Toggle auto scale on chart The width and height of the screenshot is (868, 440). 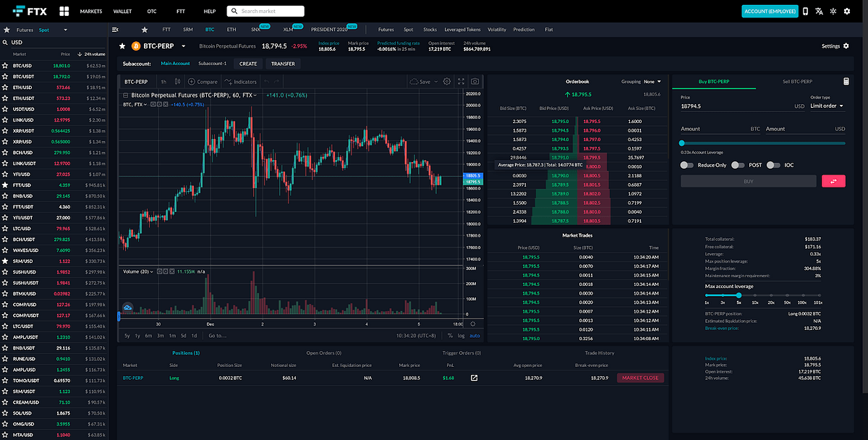[475, 335]
